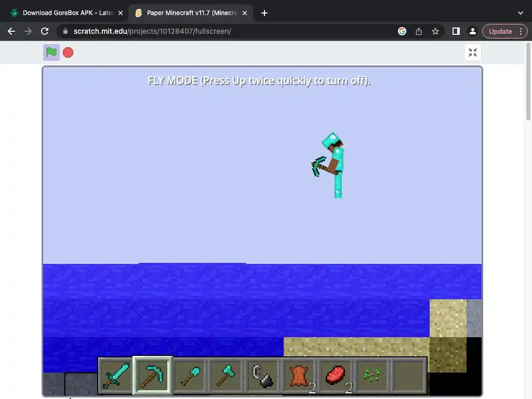Select the leather item in hotbar
Image resolution: width=532 pixels, height=399 pixels.
pyautogui.click(x=300, y=376)
